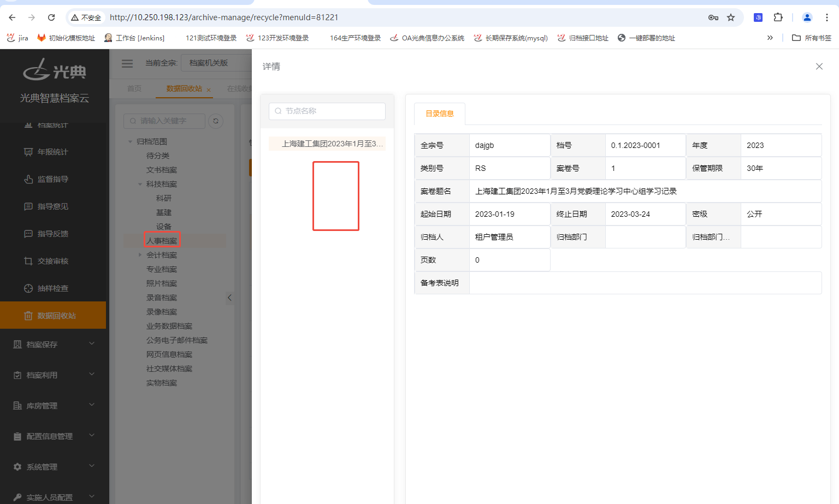The height and width of the screenshot is (504, 839).
Task: Reload the page with refresh icon
Action: pos(51,17)
